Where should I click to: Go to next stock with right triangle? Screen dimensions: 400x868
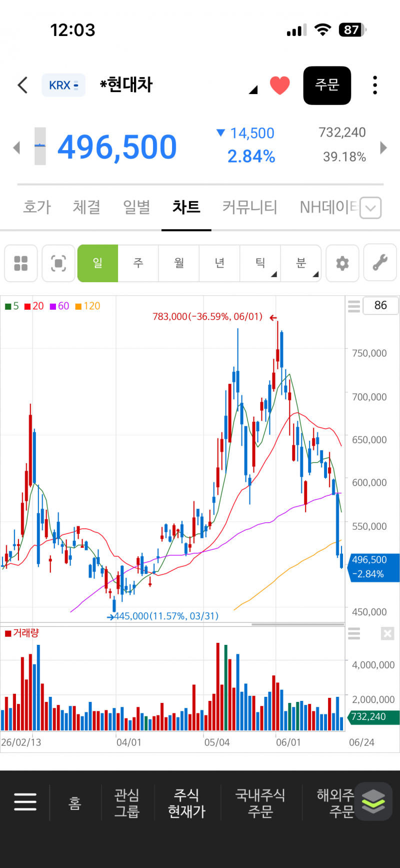pos(383,148)
